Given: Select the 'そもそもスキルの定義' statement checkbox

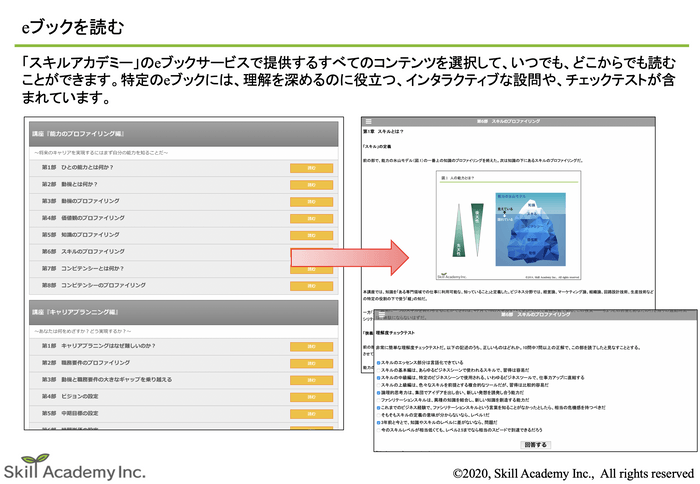Looking at the screenshot, I should (379, 415).
